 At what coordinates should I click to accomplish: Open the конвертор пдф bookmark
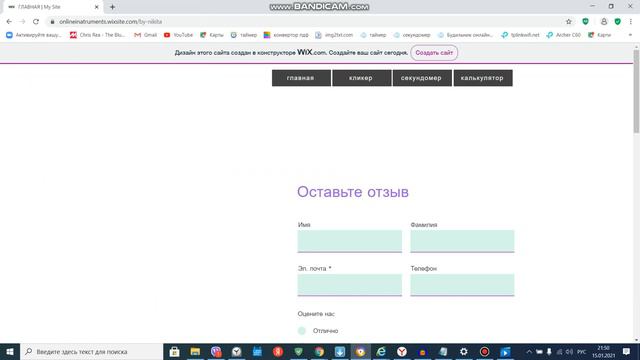[286, 35]
